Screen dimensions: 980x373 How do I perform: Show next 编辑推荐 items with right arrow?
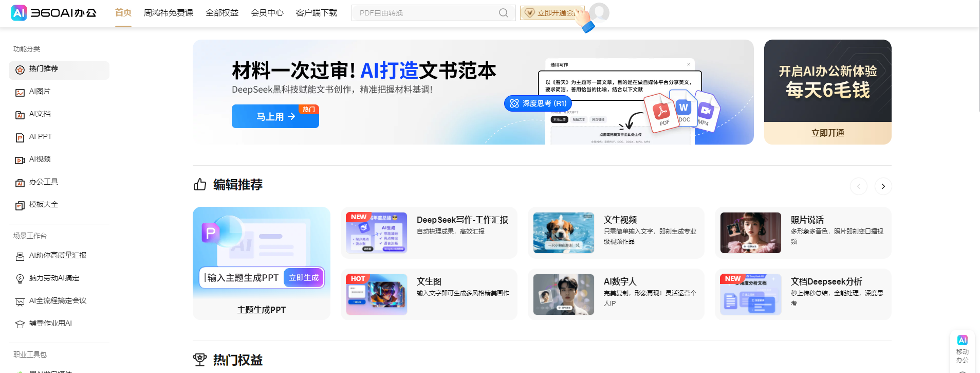click(x=883, y=186)
